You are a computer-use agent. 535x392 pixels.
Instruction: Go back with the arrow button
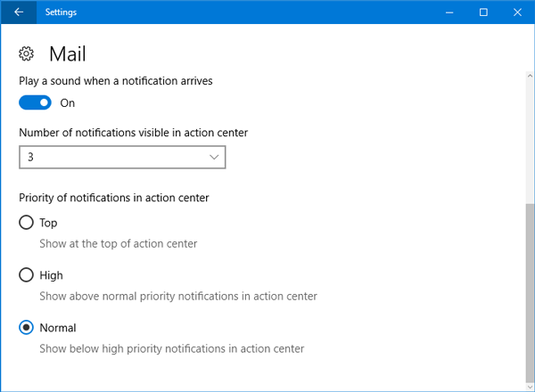(19, 12)
